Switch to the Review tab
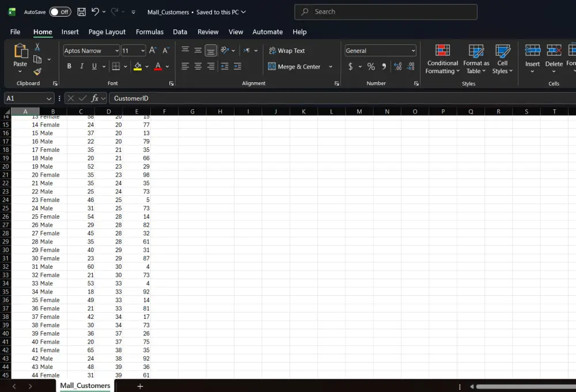576x392 pixels. tap(208, 32)
